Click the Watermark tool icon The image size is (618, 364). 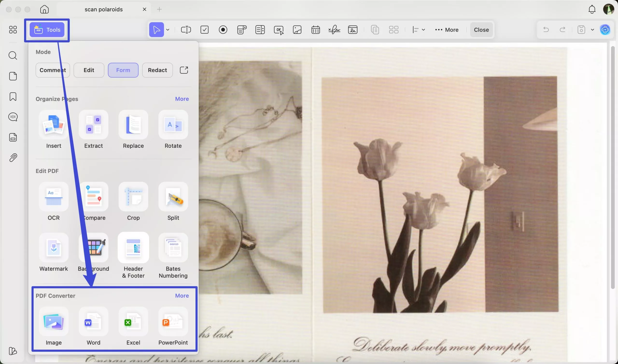53,248
